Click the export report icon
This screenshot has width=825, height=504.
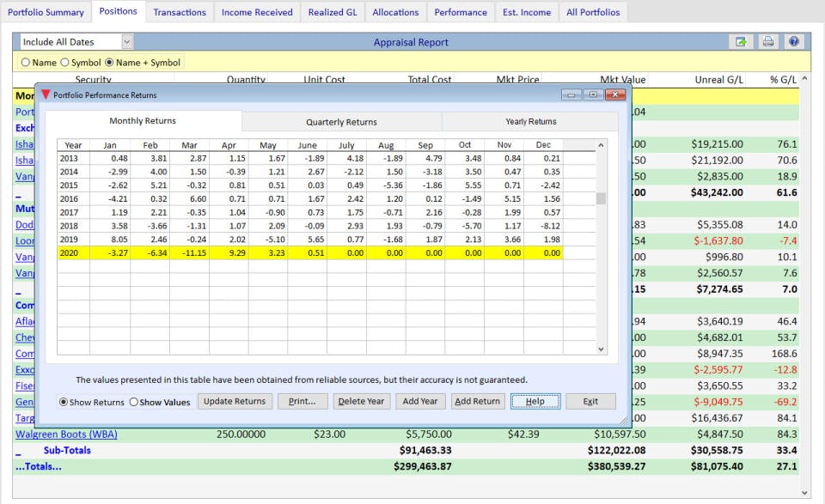tap(740, 42)
